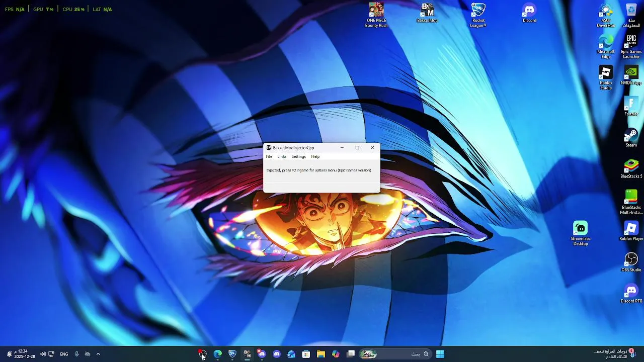Switch to Rocket League in taskbar

(x=232, y=354)
